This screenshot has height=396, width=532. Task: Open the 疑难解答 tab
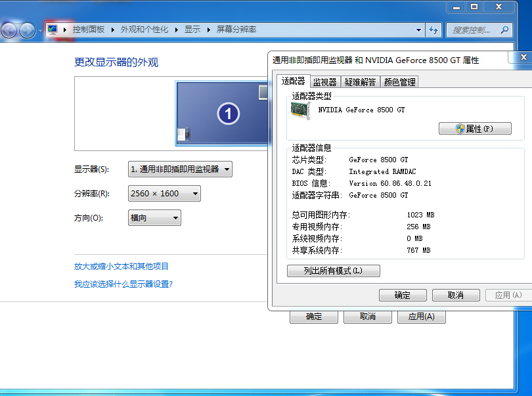click(x=361, y=82)
